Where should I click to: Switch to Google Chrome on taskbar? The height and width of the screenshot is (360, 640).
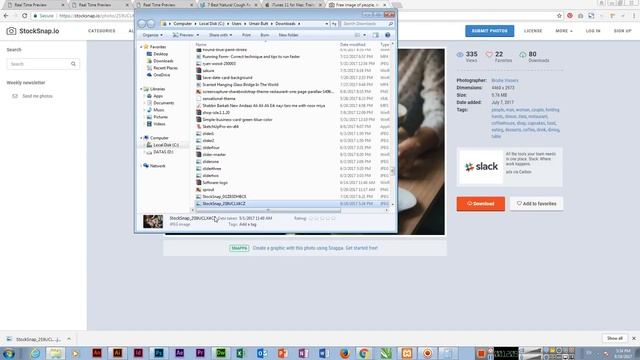coord(364,353)
